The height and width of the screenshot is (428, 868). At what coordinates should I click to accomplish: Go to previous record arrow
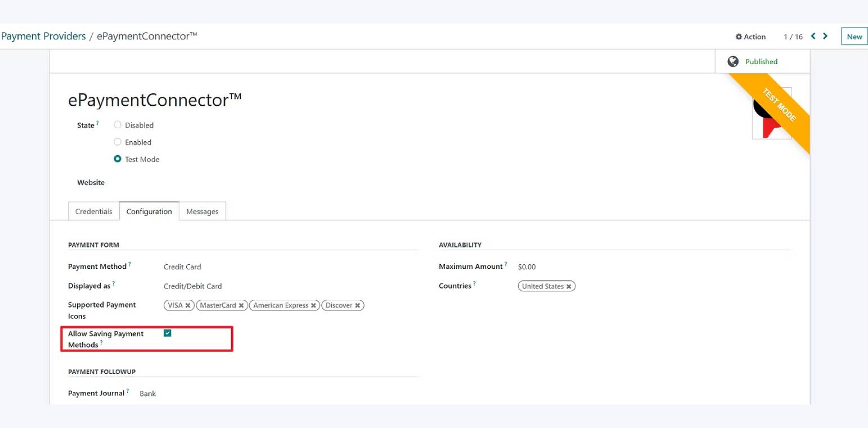click(x=813, y=36)
